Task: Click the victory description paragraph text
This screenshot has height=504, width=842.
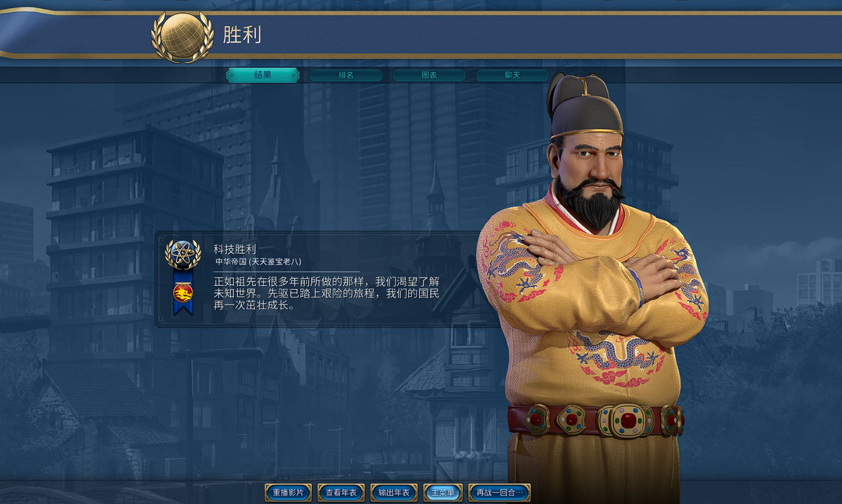Action: pyautogui.click(x=326, y=293)
